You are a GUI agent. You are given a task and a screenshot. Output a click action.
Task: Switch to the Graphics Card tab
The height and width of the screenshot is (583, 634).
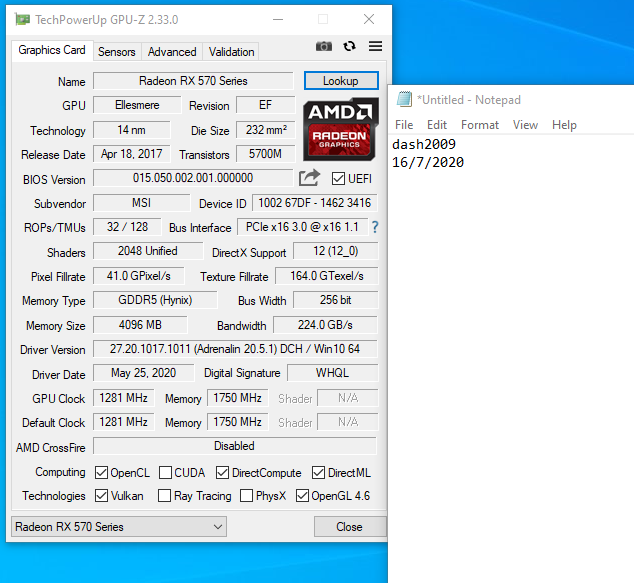52,50
